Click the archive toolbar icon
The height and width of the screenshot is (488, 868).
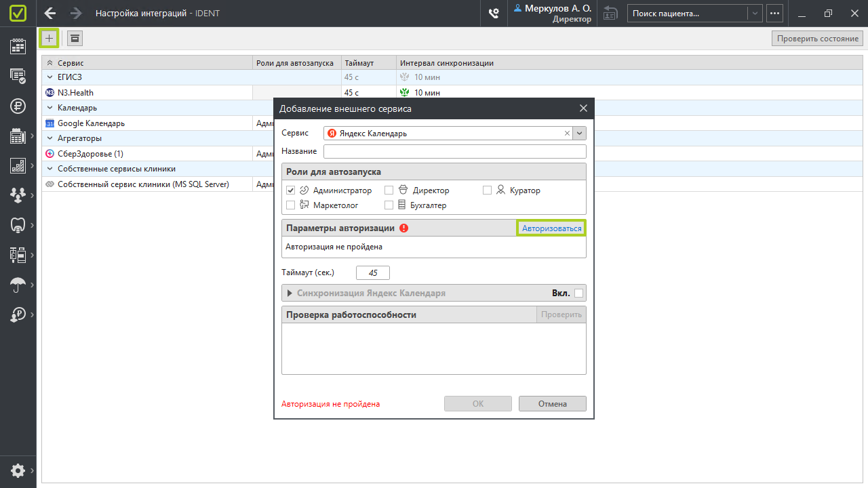75,39
